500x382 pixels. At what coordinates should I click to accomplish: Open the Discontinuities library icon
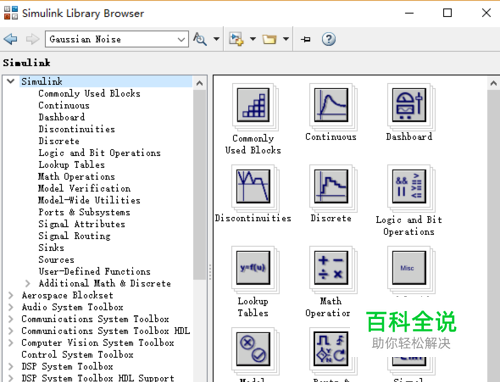(x=253, y=187)
